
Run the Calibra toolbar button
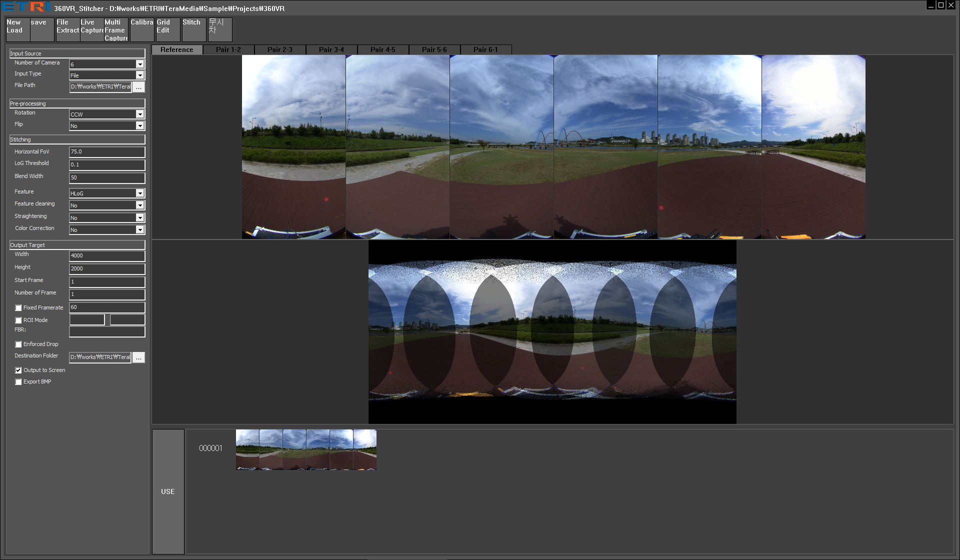(142, 29)
